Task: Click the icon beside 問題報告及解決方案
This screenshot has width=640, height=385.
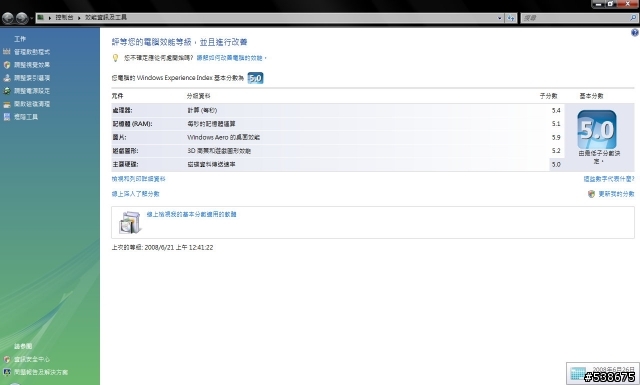Action: (7, 372)
